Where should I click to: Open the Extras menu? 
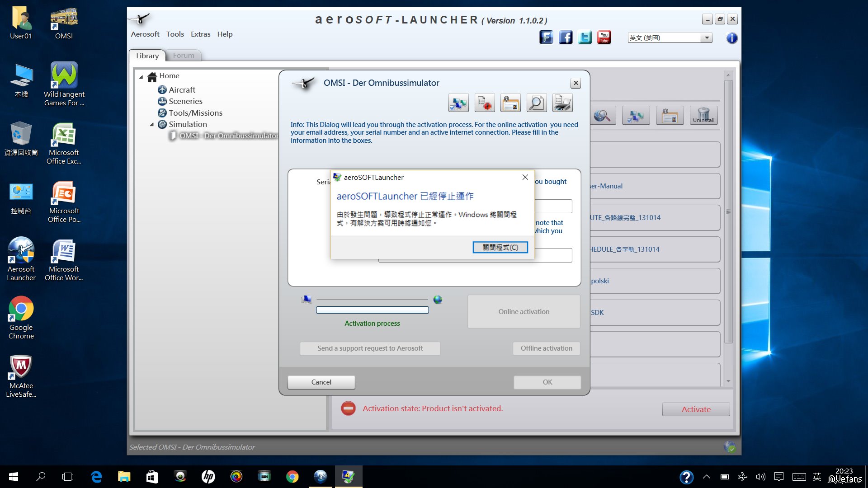(200, 34)
